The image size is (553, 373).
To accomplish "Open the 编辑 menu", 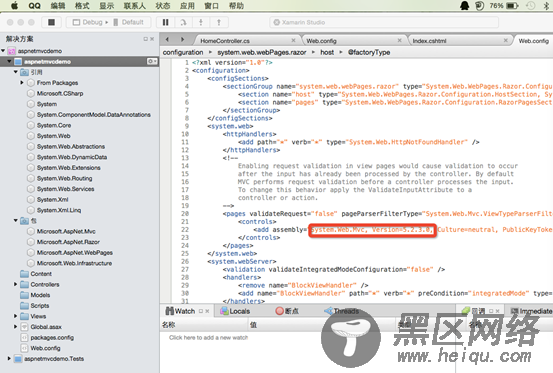I will point(58,6).
